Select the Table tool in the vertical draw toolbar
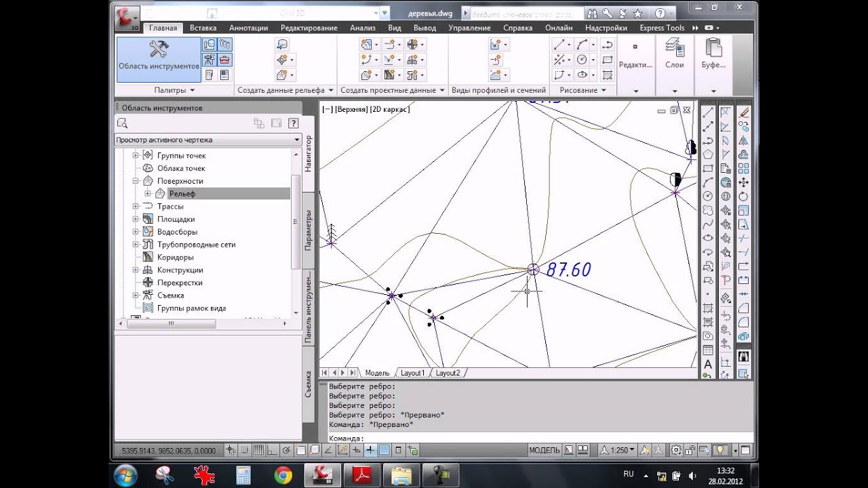 click(708, 350)
